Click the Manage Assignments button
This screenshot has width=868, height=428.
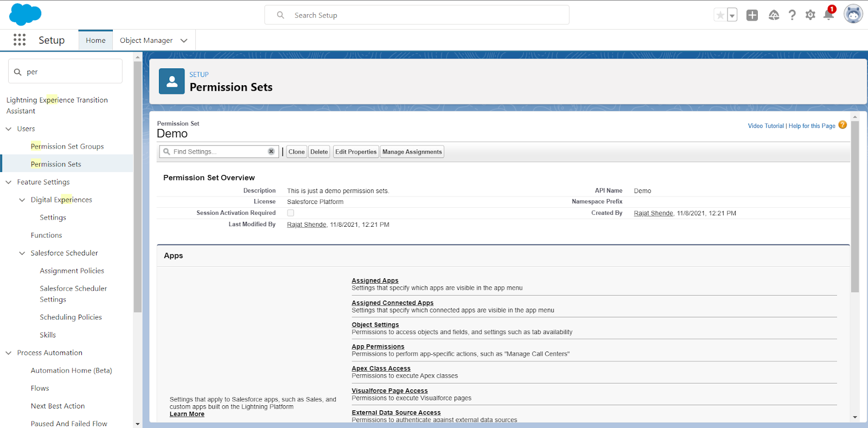click(412, 152)
